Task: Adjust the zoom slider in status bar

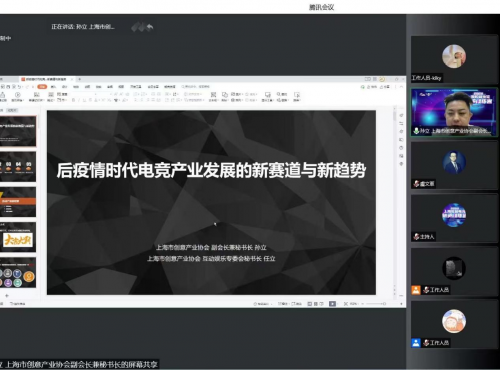Action: pos(375,304)
